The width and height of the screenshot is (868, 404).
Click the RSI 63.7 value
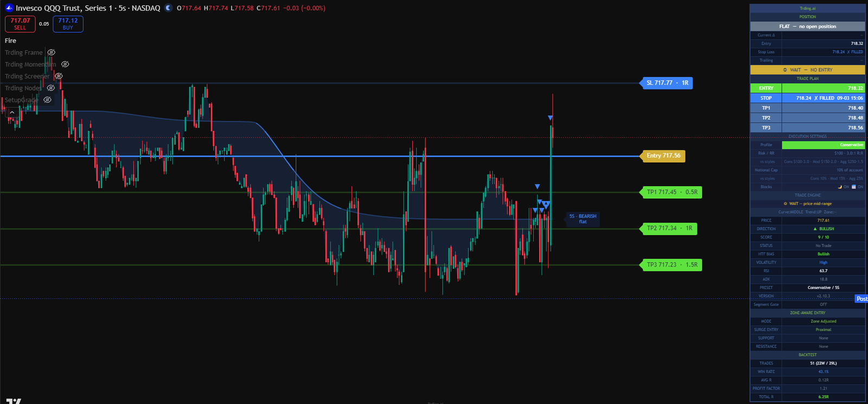click(x=823, y=271)
